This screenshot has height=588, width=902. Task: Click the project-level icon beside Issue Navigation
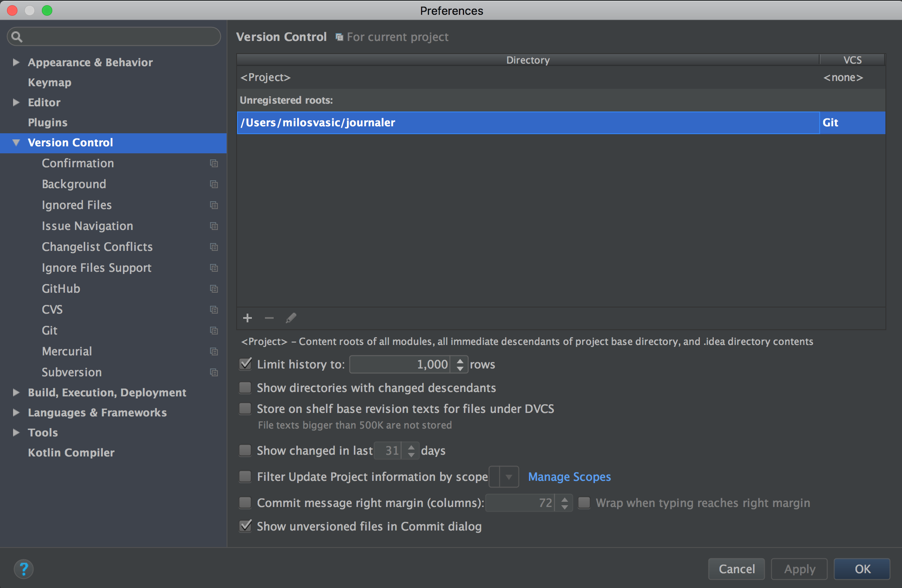pyautogui.click(x=214, y=226)
